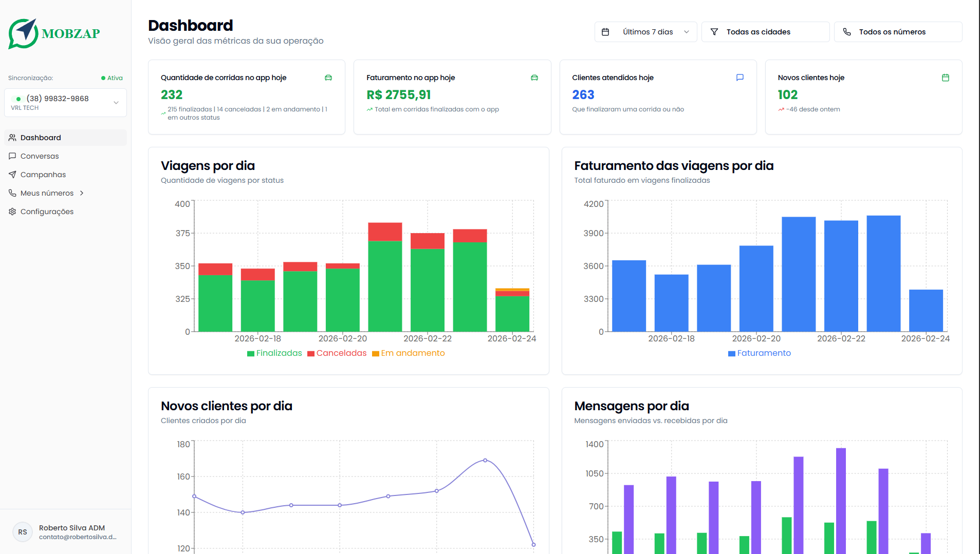Image resolution: width=980 pixels, height=554 pixels.
Task: Open Campanhas via the send icon
Action: tap(12, 175)
